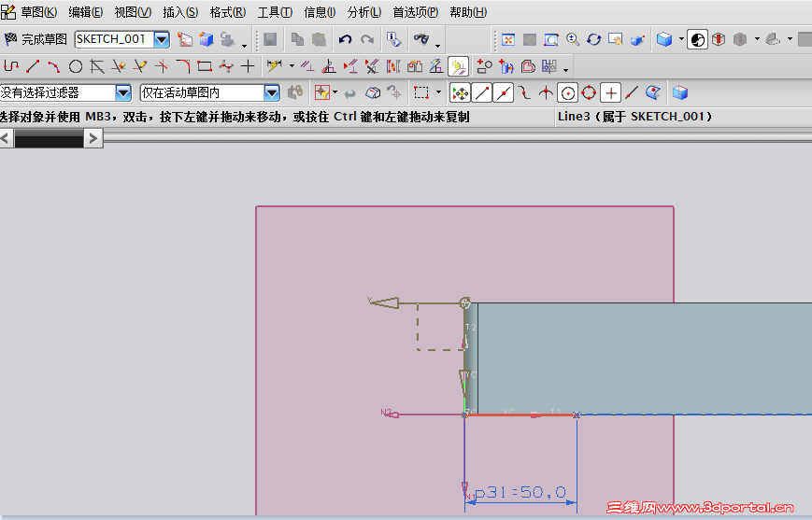
Task: Select the Derived Lines tool
Action: (97, 66)
